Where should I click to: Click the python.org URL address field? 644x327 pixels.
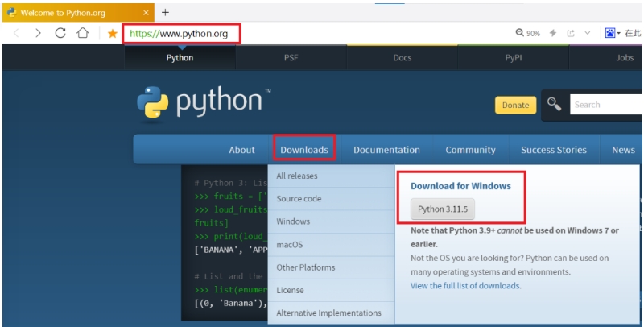pyautogui.click(x=185, y=34)
